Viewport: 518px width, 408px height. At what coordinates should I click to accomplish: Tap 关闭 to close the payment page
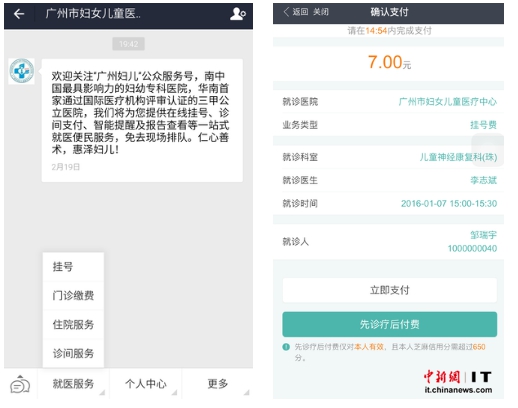pyautogui.click(x=321, y=12)
